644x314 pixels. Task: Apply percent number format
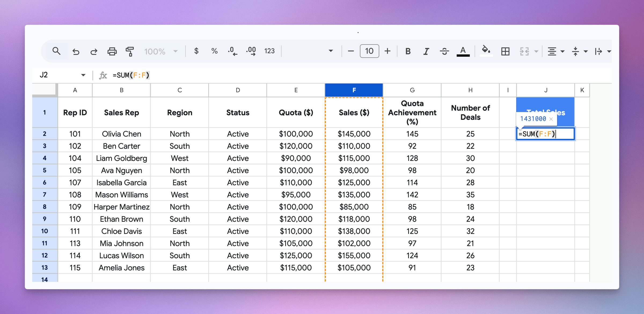pyautogui.click(x=214, y=51)
